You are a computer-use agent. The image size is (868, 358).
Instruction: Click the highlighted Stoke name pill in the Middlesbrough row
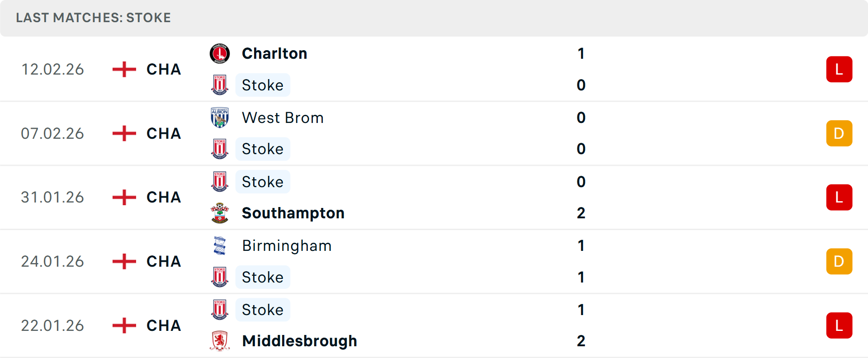point(263,310)
